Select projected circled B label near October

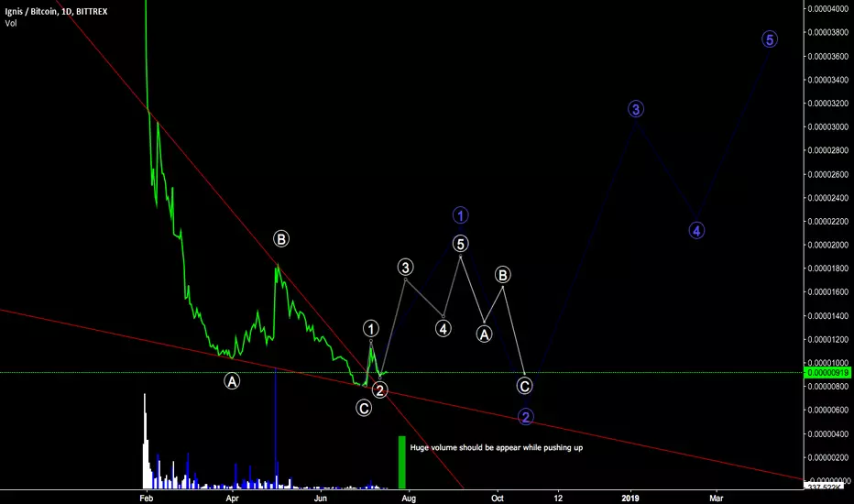[x=503, y=275]
